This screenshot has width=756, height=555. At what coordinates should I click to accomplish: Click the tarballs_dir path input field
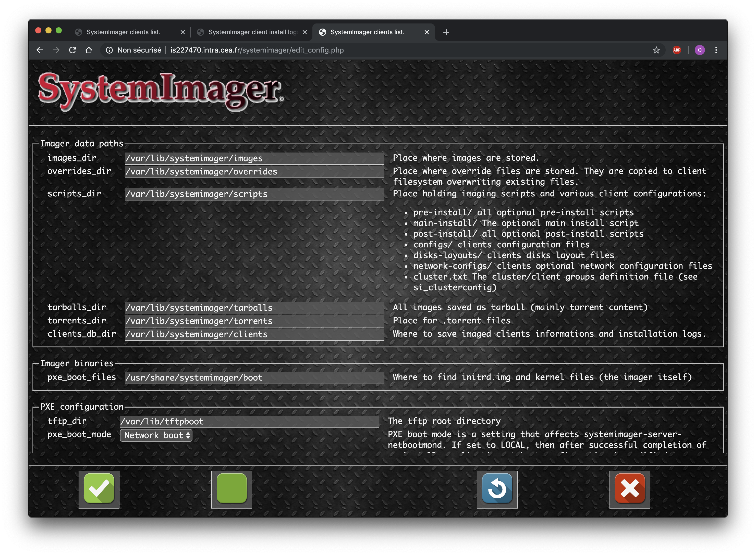[254, 308]
